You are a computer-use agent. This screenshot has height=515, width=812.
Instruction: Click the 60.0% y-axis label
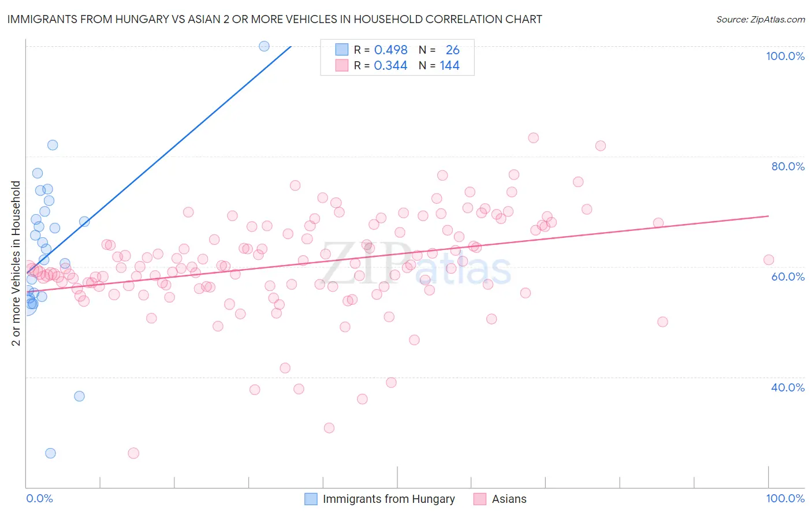[788, 277]
